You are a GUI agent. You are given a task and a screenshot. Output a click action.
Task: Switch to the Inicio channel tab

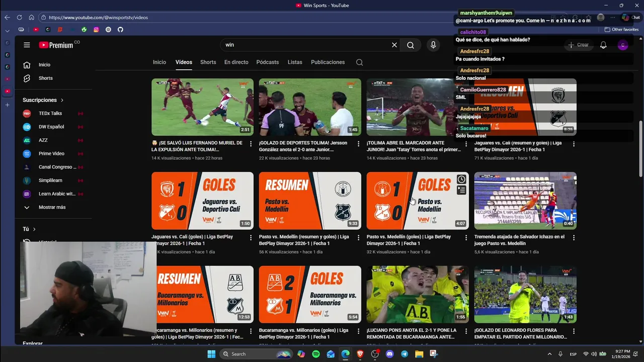[x=159, y=62]
